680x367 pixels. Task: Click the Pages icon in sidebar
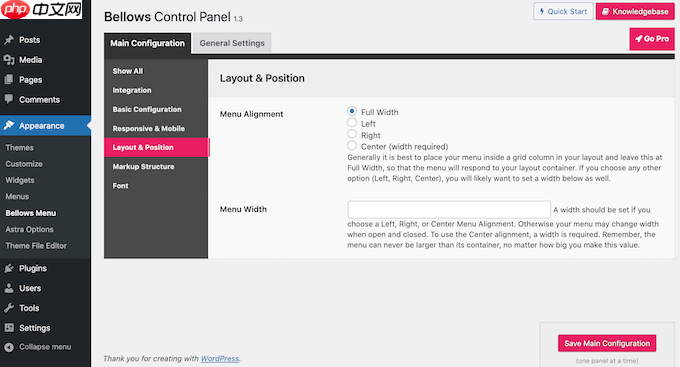coord(9,80)
